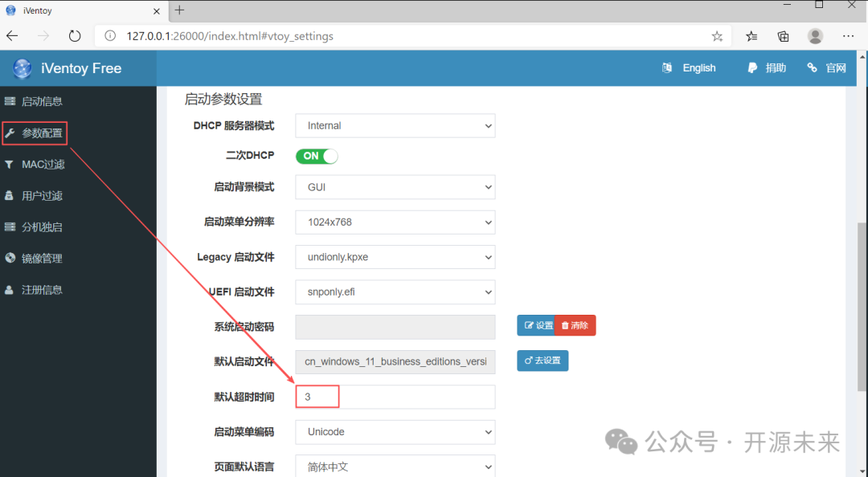868x477 pixels.
Task: Open the UEFI 启动文件 snponly.efi dropdown
Action: pyautogui.click(x=395, y=291)
